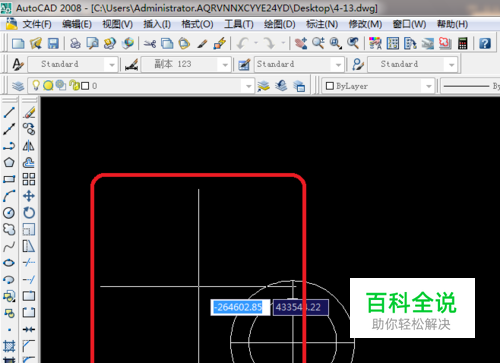Click the Pan Realtime icon
The width and height of the screenshot is (500, 363).
click(301, 43)
